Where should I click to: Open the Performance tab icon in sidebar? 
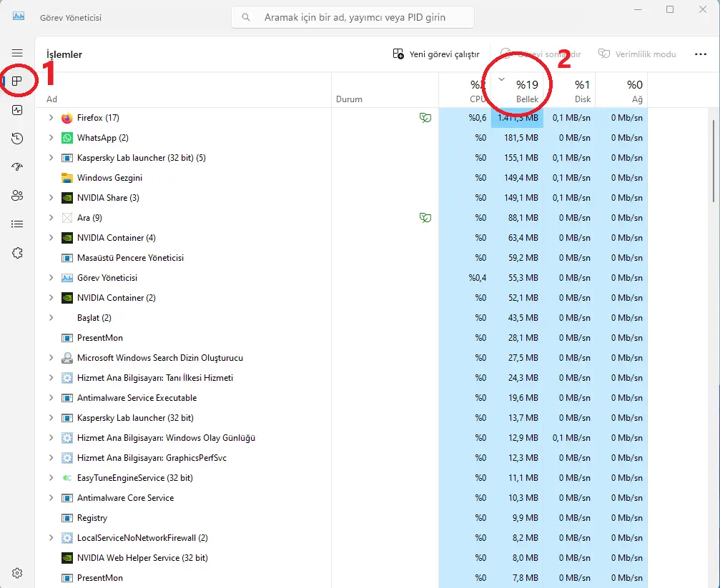(17, 110)
